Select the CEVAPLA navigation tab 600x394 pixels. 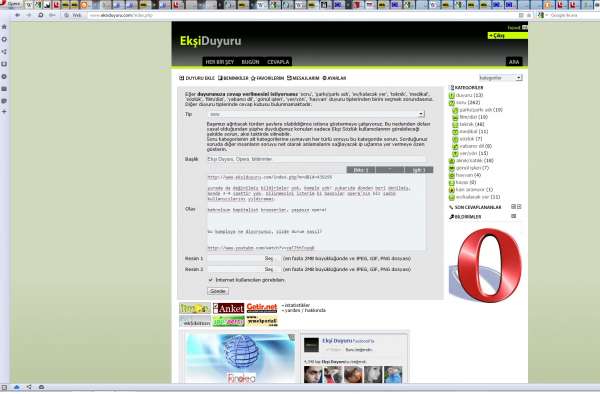point(278,62)
